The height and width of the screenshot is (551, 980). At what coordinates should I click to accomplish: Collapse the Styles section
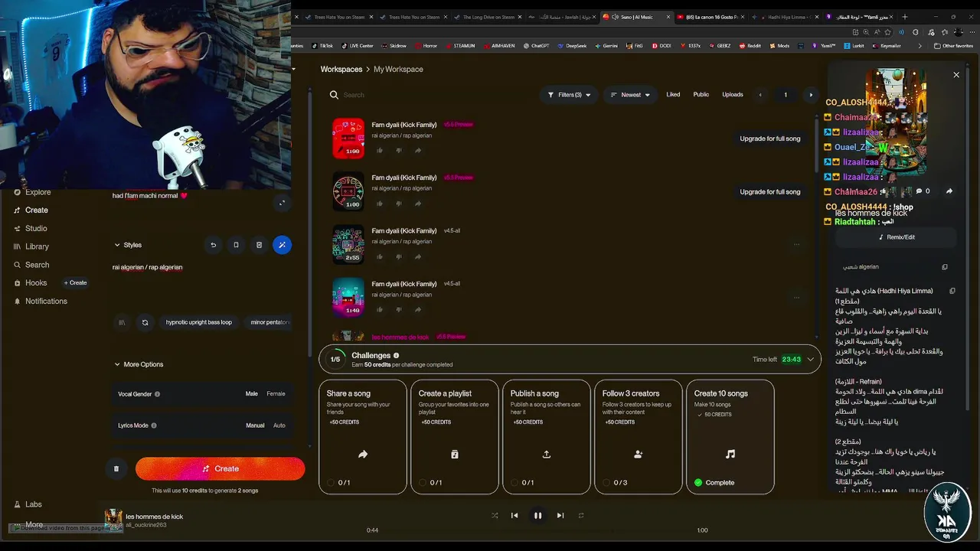(x=128, y=245)
